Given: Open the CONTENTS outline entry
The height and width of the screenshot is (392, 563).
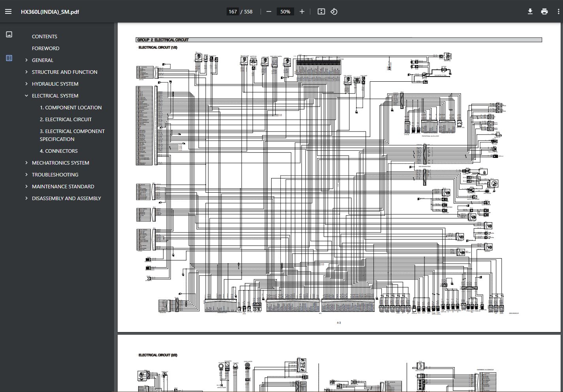Looking at the screenshot, I should [x=45, y=36].
